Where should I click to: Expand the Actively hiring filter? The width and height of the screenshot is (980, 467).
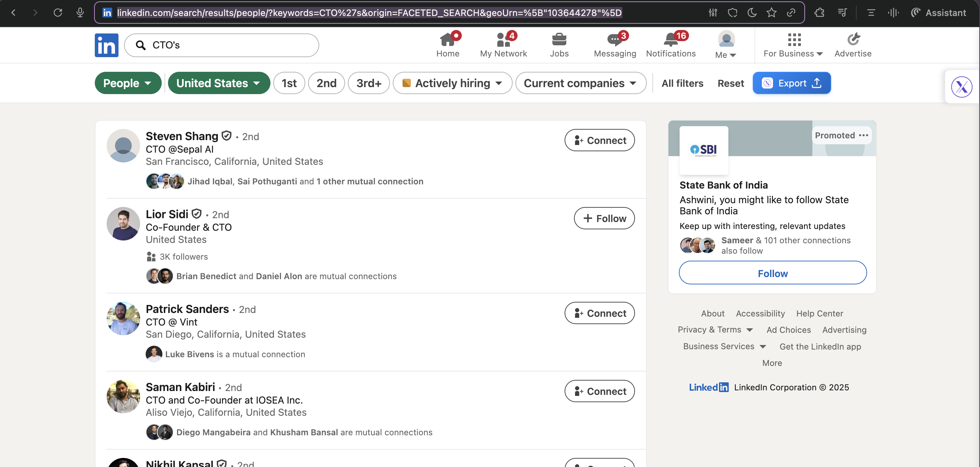[452, 83]
